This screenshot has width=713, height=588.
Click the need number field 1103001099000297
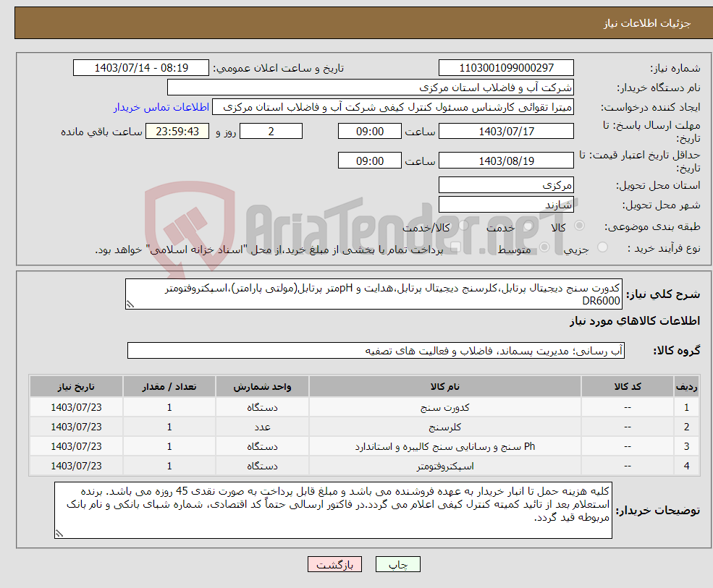(506, 68)
